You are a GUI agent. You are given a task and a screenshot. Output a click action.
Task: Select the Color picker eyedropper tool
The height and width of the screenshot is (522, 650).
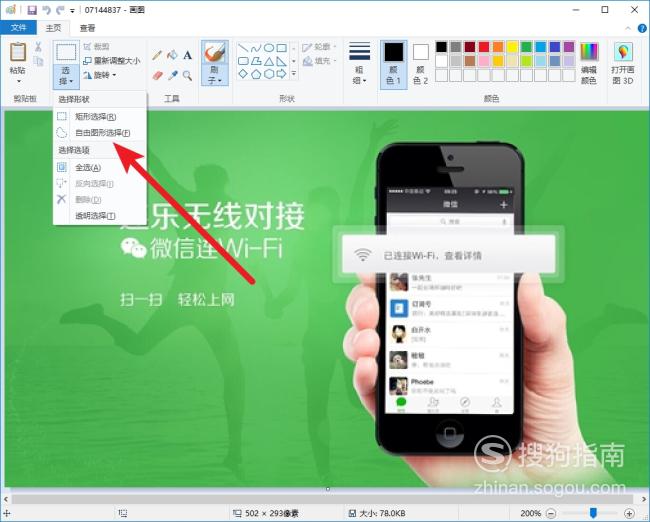click(172, 75)
